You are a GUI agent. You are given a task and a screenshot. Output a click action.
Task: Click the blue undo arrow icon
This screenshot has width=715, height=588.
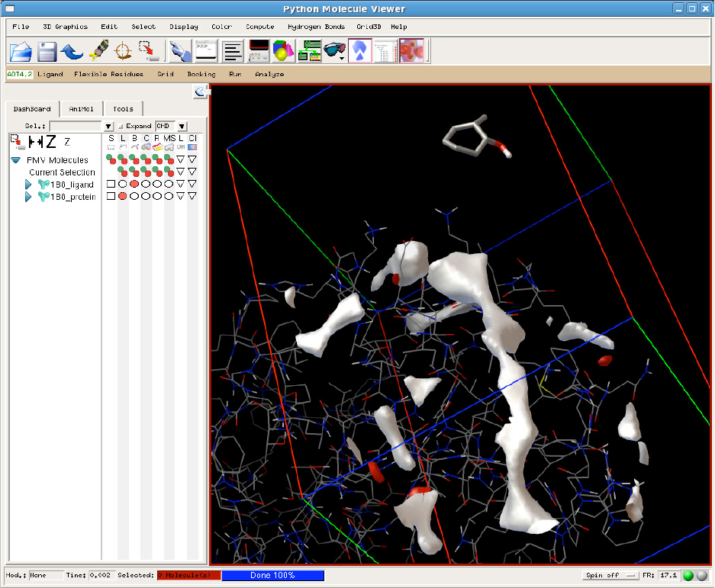click(72, 51)
